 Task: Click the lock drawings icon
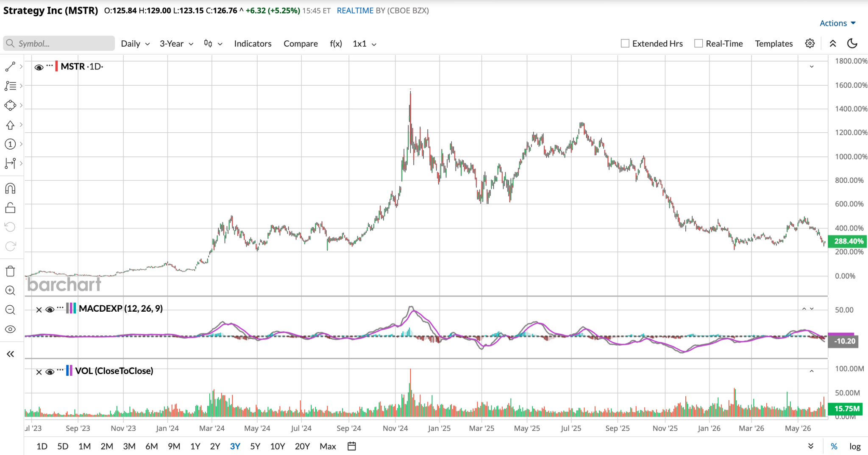(10, 208)
